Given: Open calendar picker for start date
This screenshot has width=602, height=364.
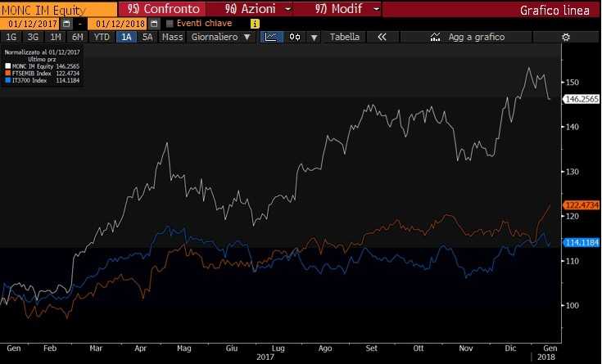Looking at the screenshot, I should [x=66, y=24].
